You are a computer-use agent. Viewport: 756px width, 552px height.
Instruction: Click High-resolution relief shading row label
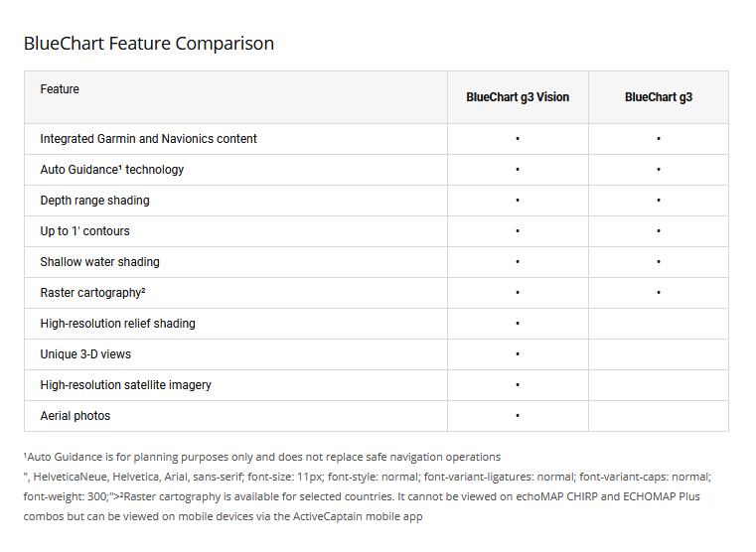click(117, 324)
